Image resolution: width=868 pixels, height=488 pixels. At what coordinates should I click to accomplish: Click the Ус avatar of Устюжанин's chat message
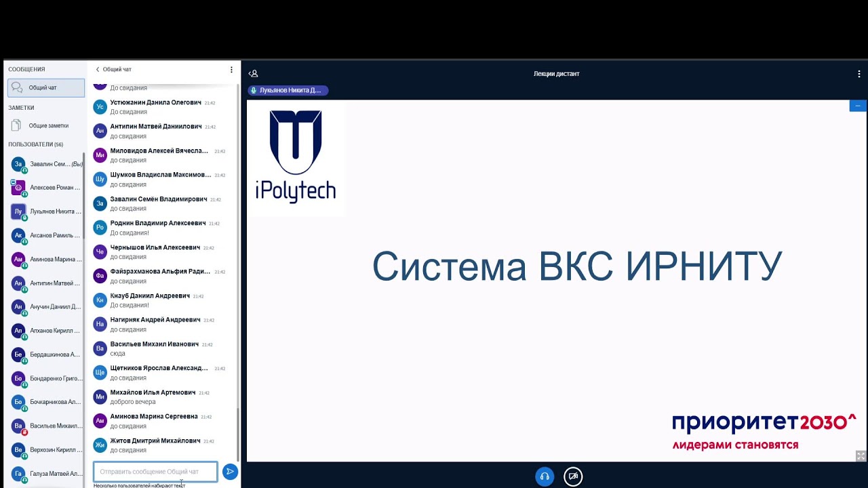click(x=100, y=106)
